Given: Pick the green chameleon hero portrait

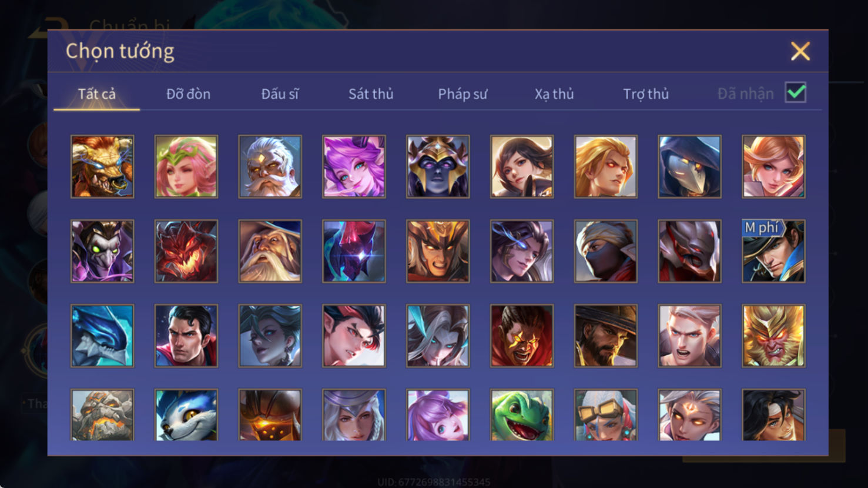Looking at the screenshot, I should (x=522, y=415).
